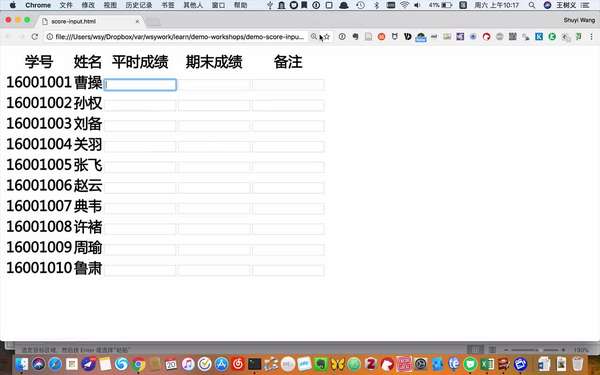Image resolution: width=600 pixels, height=375 pixels.
Task: Open Chrome's three-dot menu
Action: click(x=592, y=37)
